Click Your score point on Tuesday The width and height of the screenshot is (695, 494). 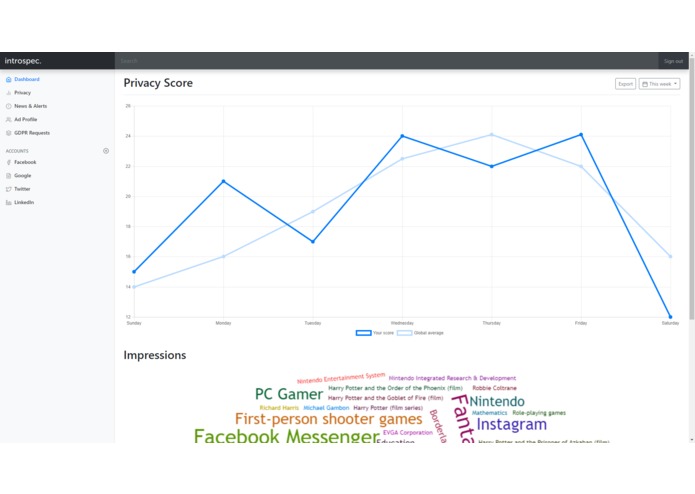coord(313,241)
